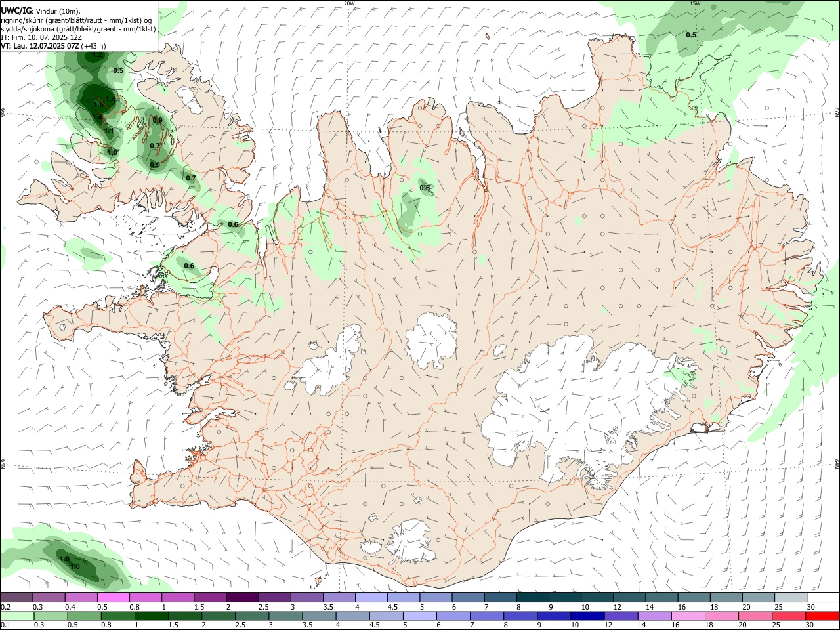
Task: Pick the bright magenta 0.5 swatch in snow scale
Action: click(114, 597)
